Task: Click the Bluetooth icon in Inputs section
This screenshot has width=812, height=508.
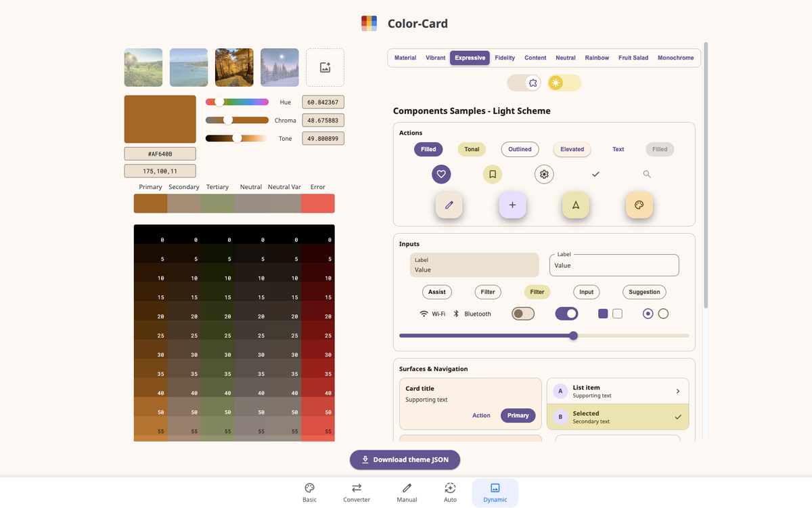Action: click(457, 314)
